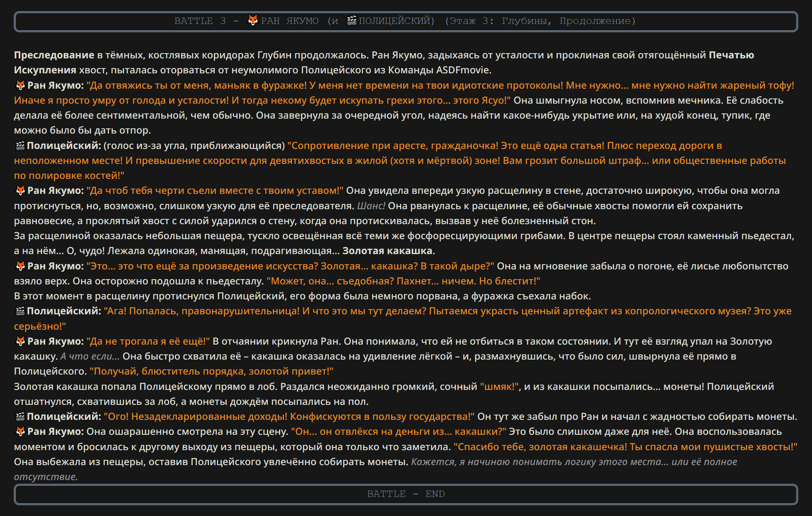Click fox icon before "Да не трогала я её ещё!" line
The image size is (812, 516).
pyautogui.click(x=20, y=341)
